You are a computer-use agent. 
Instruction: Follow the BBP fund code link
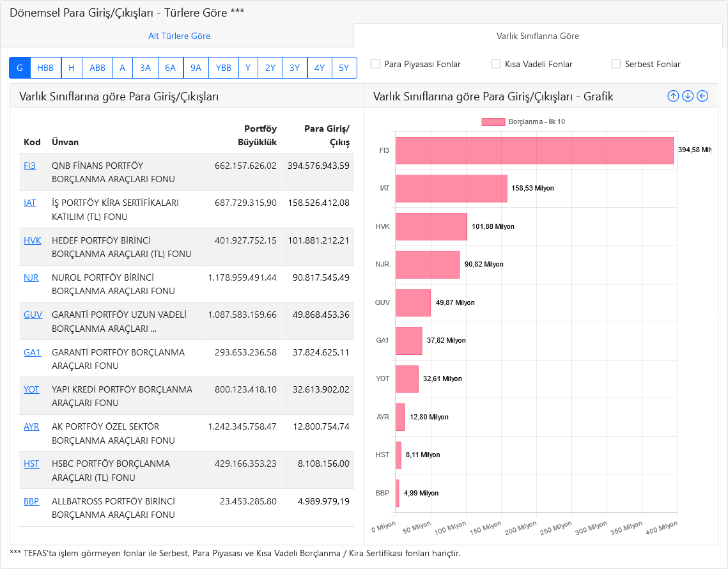(x=31, y=501)
